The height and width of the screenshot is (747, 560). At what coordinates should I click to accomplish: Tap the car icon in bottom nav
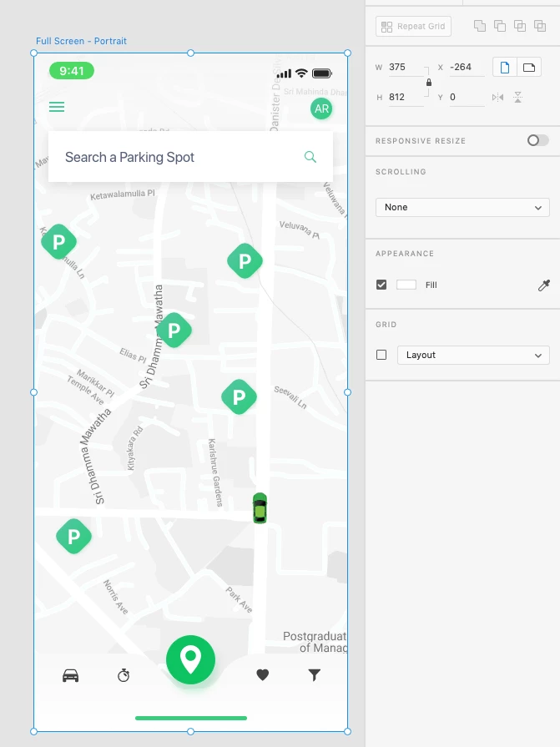[x=70, y=675]
